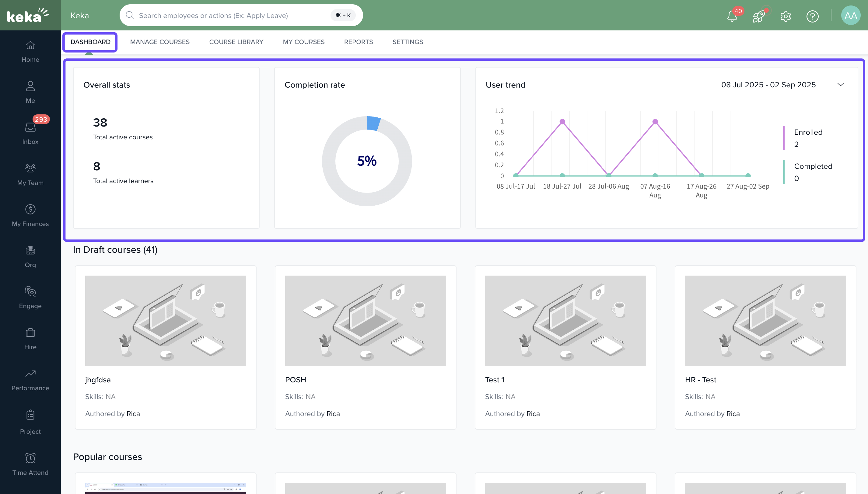Click author Rica on POSH course
The height and width of the screenshot is (494, 868).
[x=333, y=414]
